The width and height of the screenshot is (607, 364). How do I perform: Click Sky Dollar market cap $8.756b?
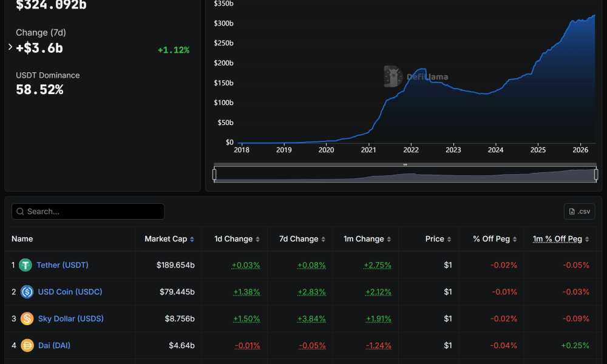[180, 318]
